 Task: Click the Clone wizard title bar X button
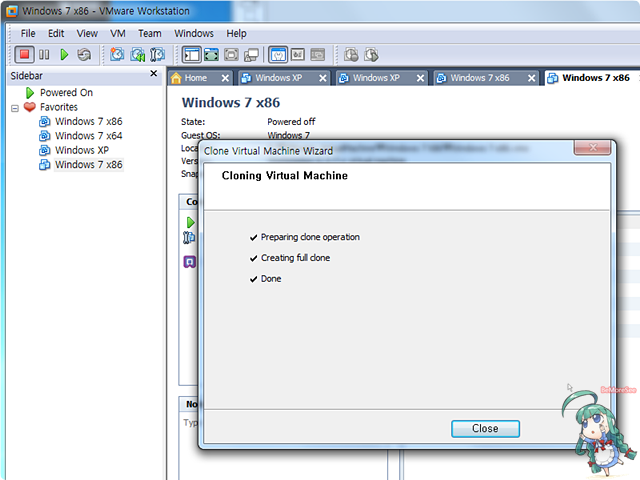[592, 147]
